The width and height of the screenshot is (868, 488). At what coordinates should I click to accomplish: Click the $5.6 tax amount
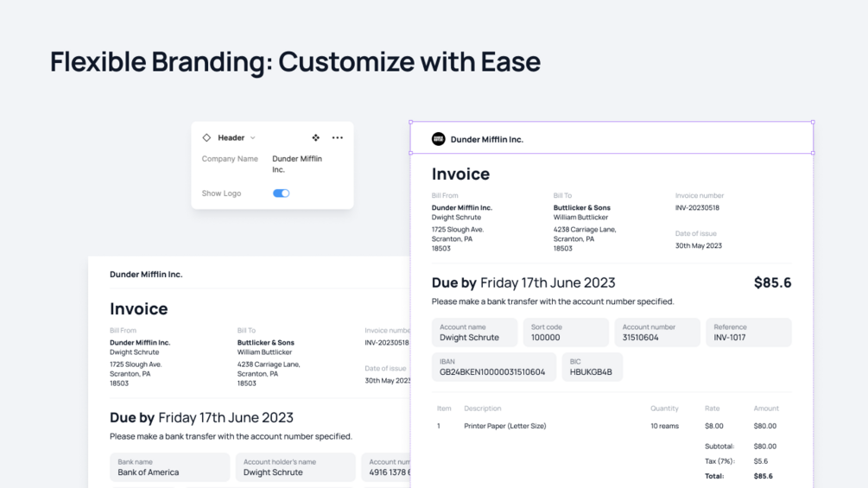coord(761,461)
